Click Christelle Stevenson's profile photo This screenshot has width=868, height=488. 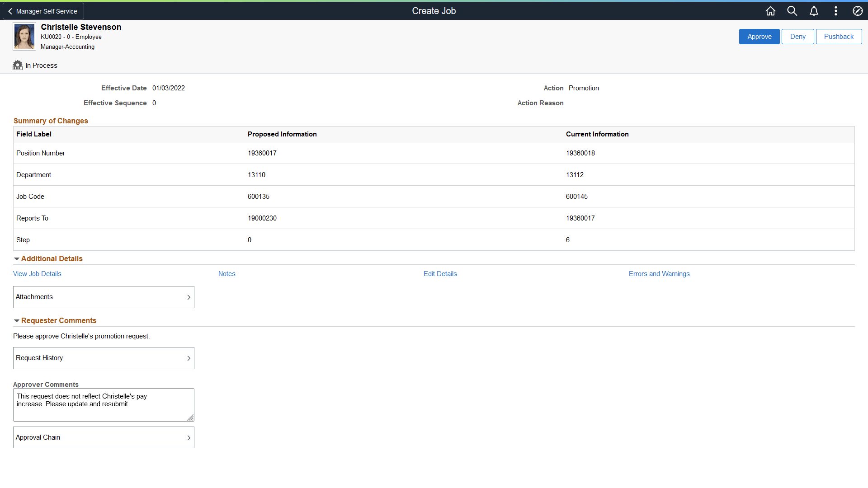(24, 37)
